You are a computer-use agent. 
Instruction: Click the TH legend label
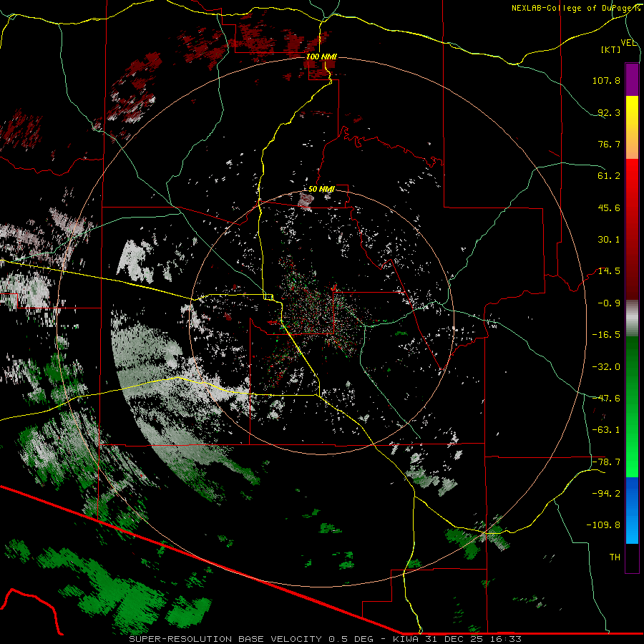[x=615, y=557]
